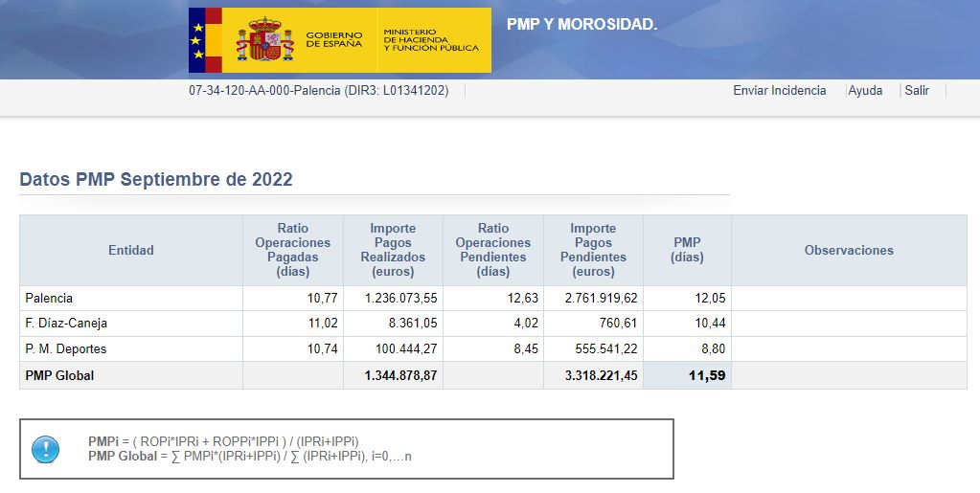Image resolution: width=980 pixels, height=493 pixels.
Task: Click the Datos PMP Septiembre de 2022 heading
Action: pos(156,180)
